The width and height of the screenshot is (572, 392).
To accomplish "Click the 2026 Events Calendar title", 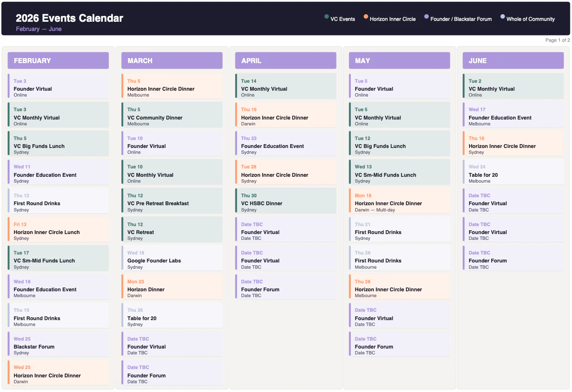I will 69,18.
